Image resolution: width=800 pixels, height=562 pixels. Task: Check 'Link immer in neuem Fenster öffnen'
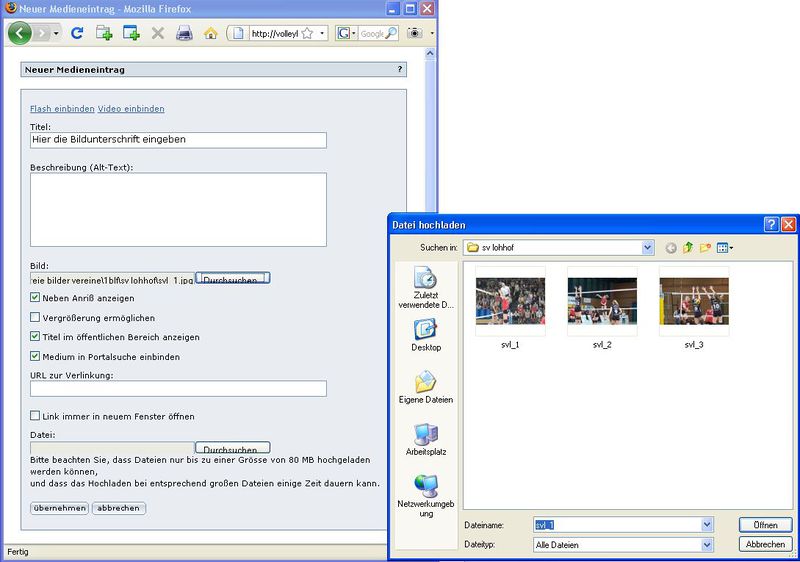(35, 416)
